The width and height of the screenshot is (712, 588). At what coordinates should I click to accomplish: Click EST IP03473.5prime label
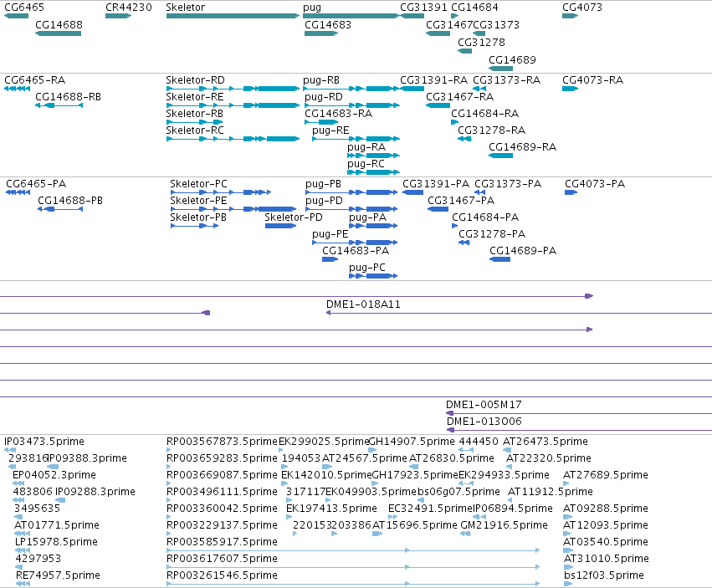(44, 442)
